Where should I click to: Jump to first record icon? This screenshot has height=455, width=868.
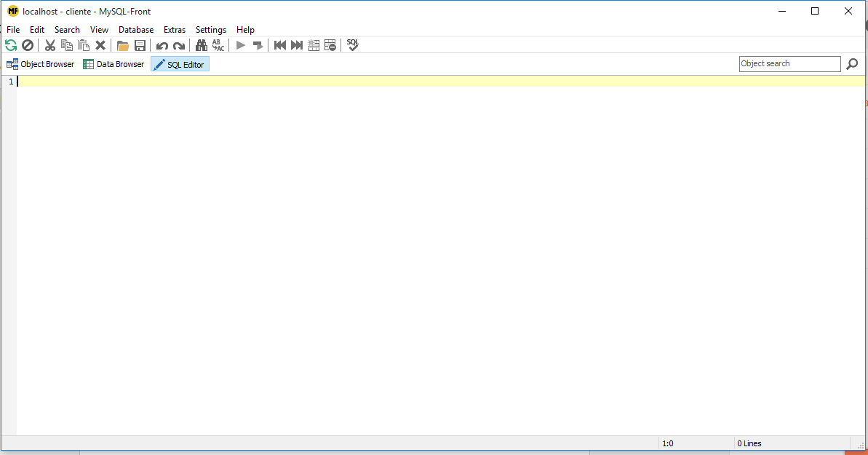(x=280, y=45)
